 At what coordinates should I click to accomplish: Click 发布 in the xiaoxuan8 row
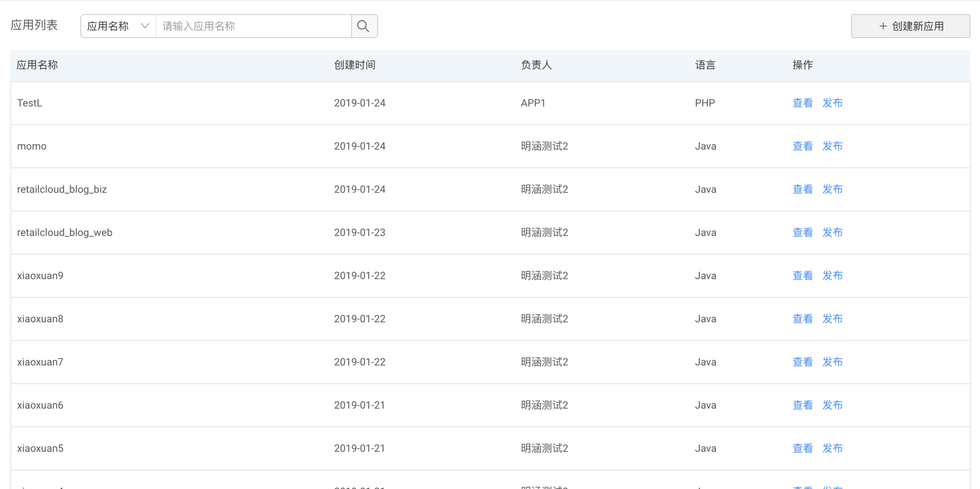[x=832, y=318]
